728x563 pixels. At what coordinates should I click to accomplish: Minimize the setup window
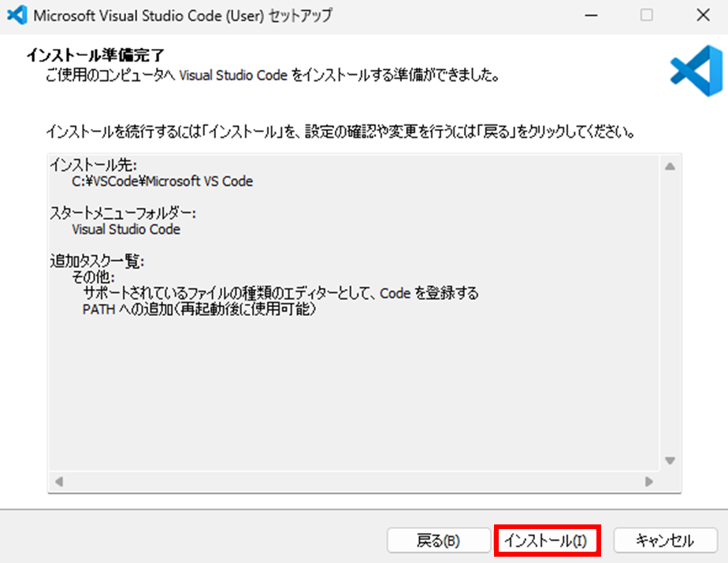(590, 15)
